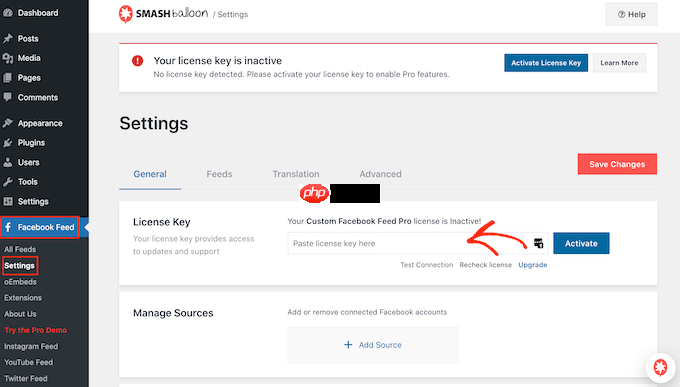The image size is (680, 387).
Task: Click the 'Your license key is inactive' heading
Action: [x=218, y=61]
